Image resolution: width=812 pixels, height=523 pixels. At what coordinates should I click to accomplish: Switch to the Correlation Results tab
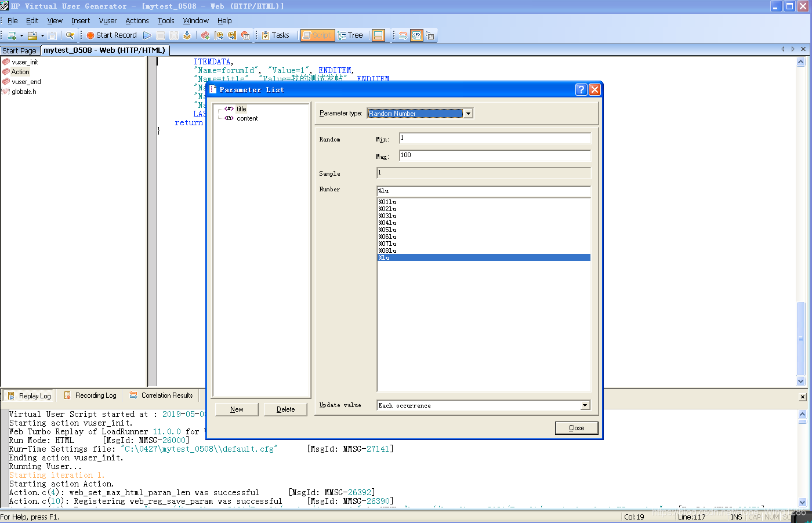tap(161, 395)
